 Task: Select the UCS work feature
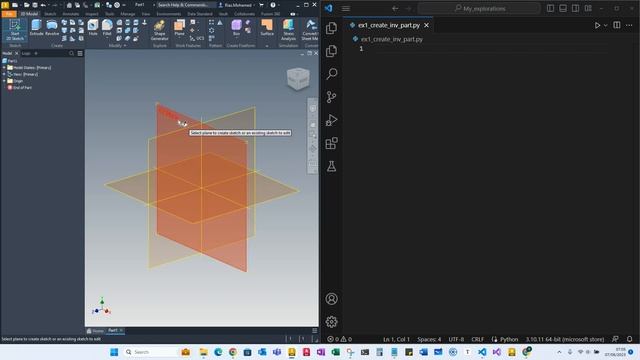pyautogui.click(x=197, y=38)
